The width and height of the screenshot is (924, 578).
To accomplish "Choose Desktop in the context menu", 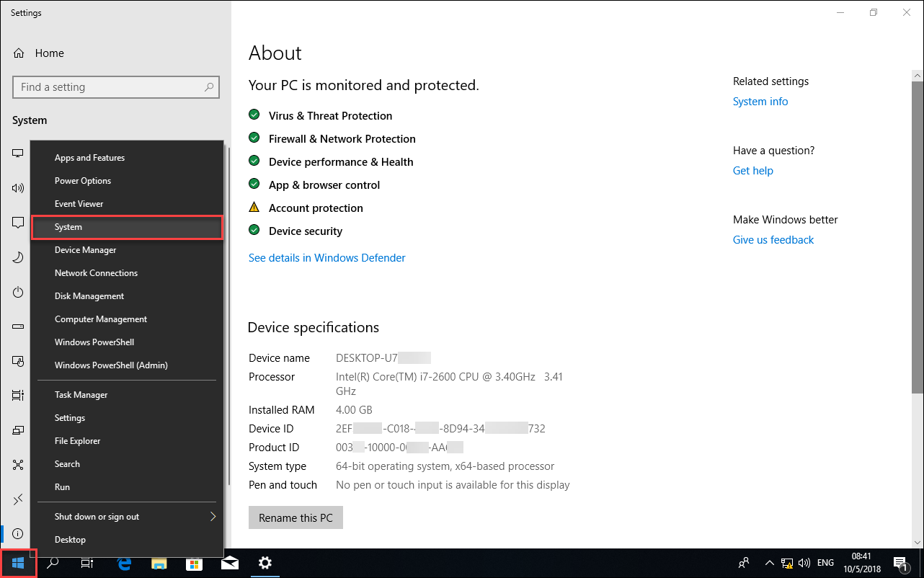I will (x=127, y=540).
